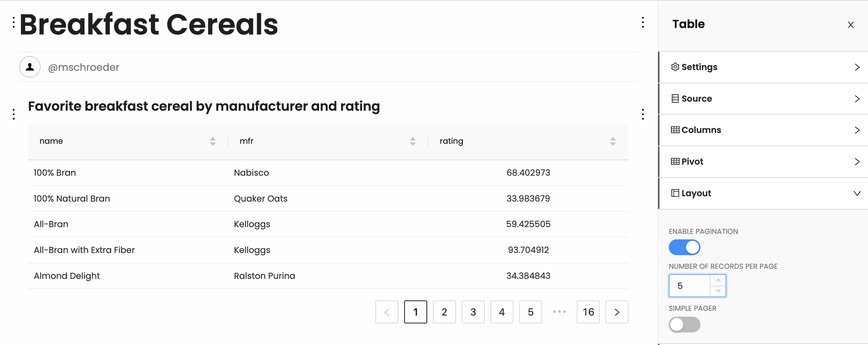Image resolution: width=868 pixels, height=345 pixels.
Task: Jump to last page 16
Action: pyautogui.click(x=588, y=312)
